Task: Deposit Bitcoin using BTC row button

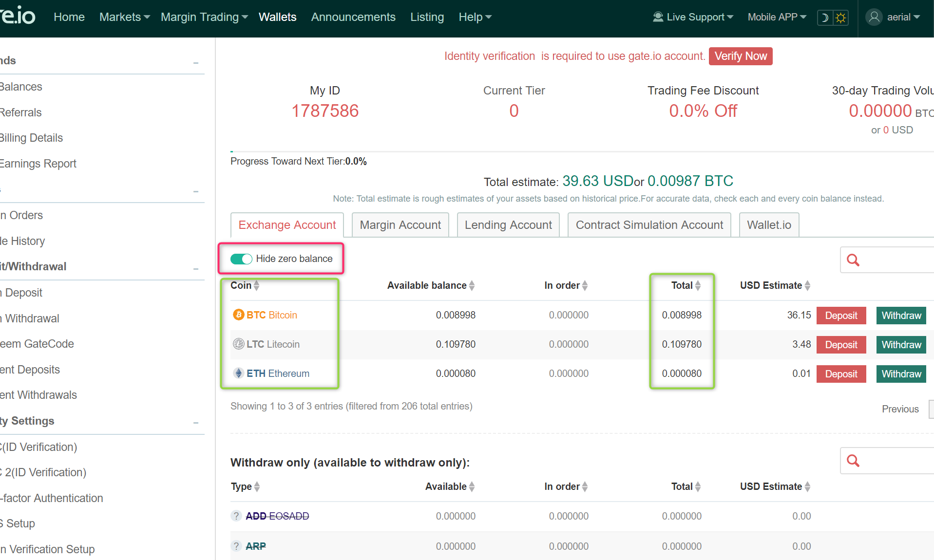Action: click(x=841, y=316)
